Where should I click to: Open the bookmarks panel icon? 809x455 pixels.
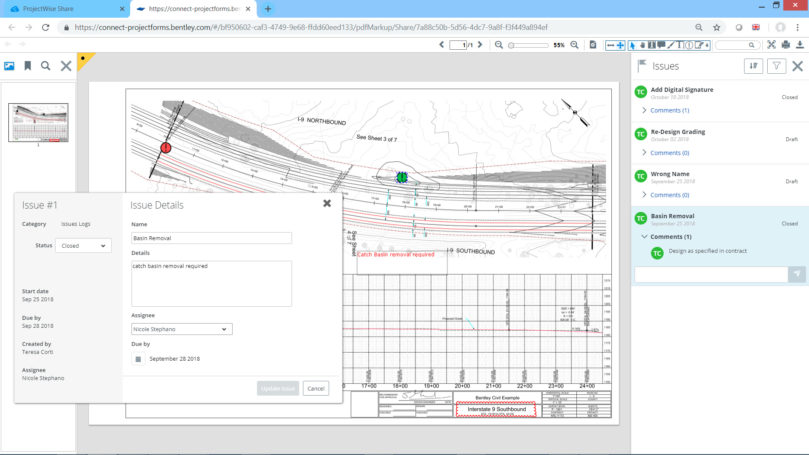[x=28, y=66]
